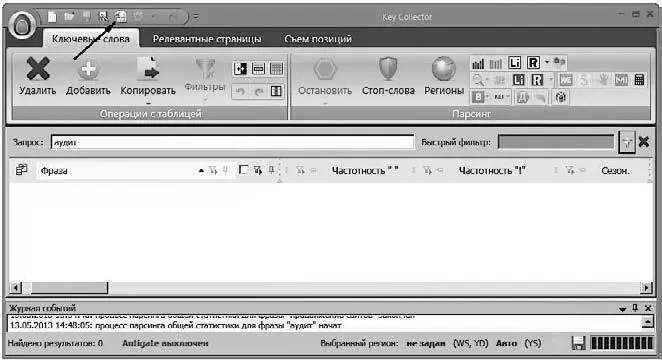Click the table horizontal scrollbar thumb
This screenshot has height=360, width=662.
coord(70,288)
